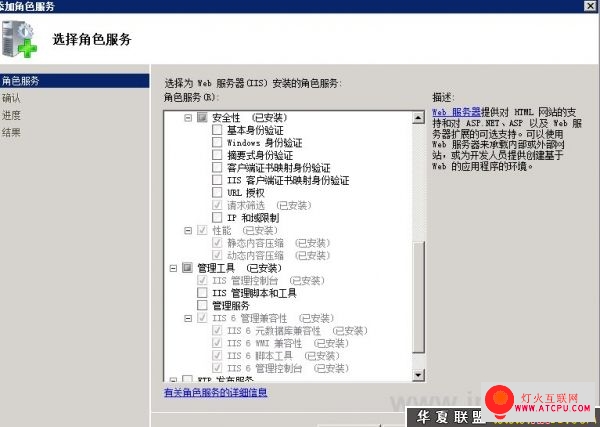The image size is (600, 427).
Task: Select 确认 step in sidebar
Action: 11,98
